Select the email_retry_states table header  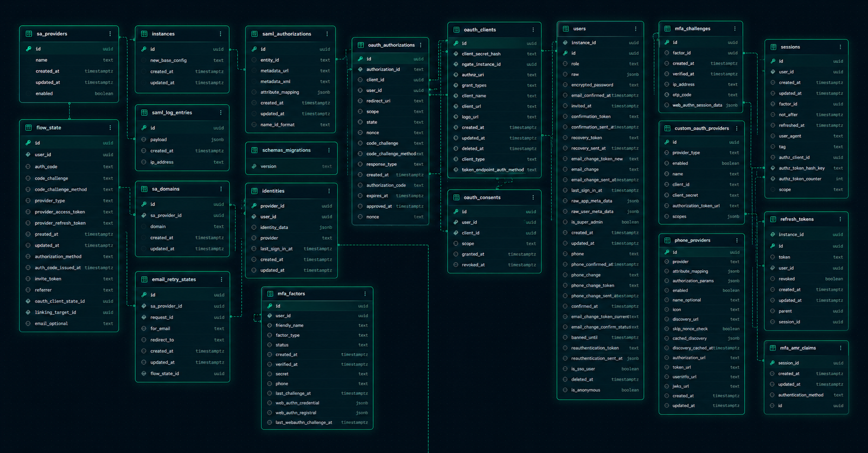182,279
